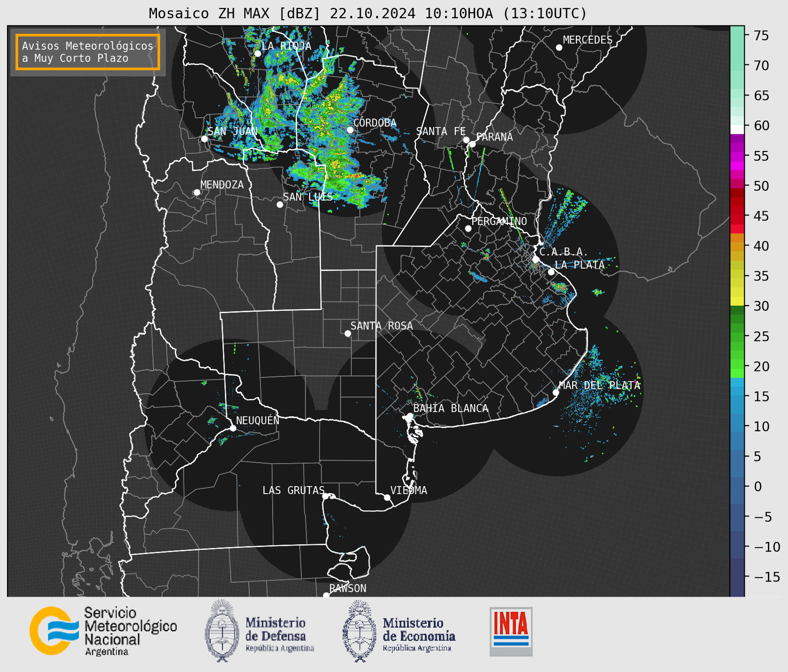788x672 pixels.
Task: Select the La Plata city dot
Action: tap(551, 272)
